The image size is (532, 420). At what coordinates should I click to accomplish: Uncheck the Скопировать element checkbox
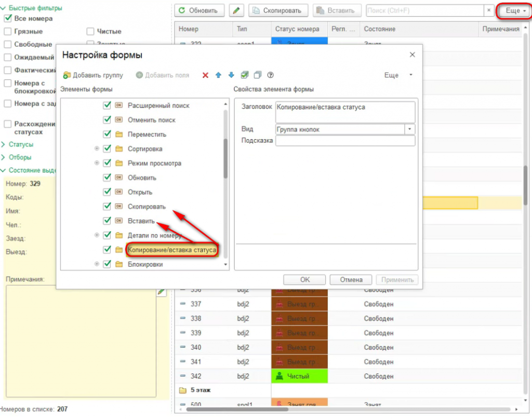(x=107, y=206)
